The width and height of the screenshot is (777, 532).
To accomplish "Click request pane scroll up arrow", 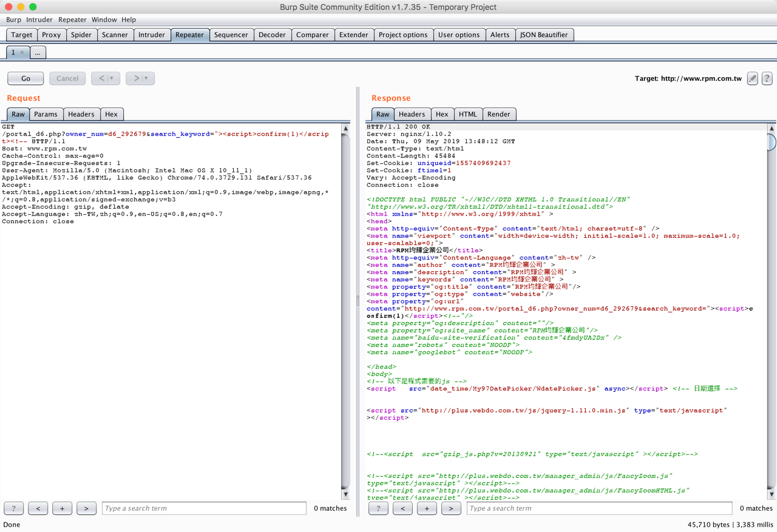I will click(346, 129).
